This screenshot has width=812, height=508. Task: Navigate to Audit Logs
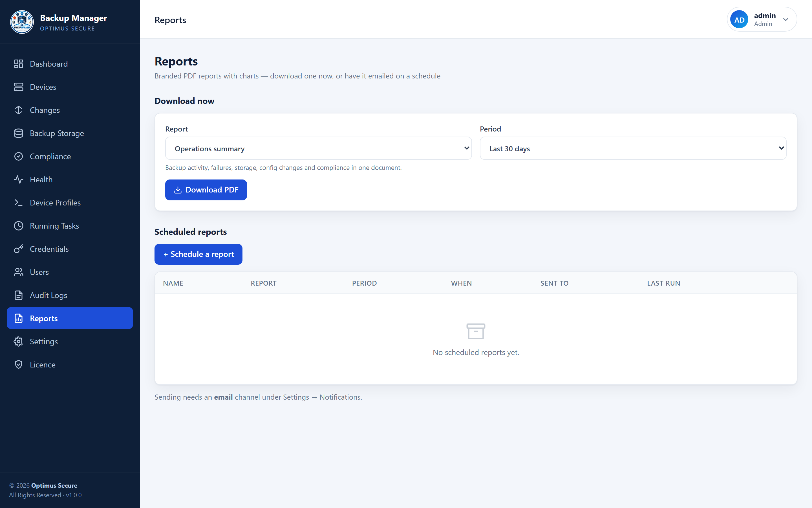70,295
